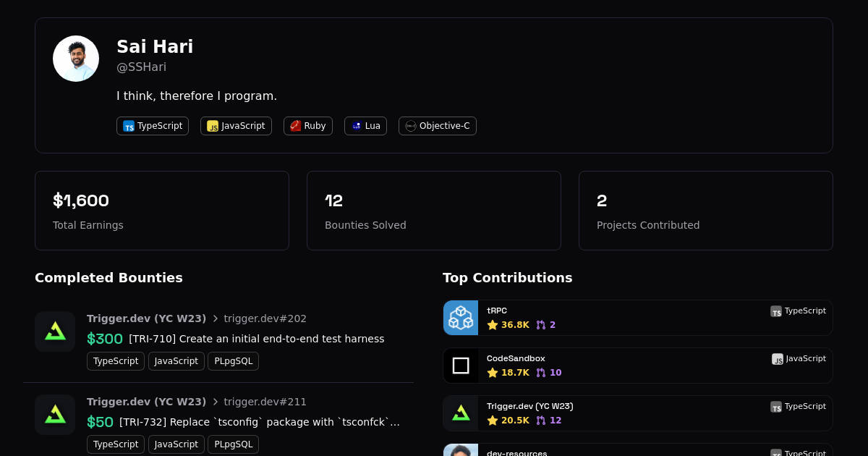Viewport: 868px width, 456px height.
Task: Click Sai Hari's profile avatar
Action: pyautogui.click(x=76, y=59)
